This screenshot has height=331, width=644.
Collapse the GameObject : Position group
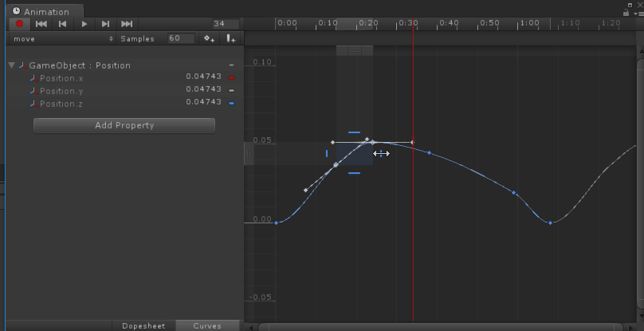[x=11, y=65]
